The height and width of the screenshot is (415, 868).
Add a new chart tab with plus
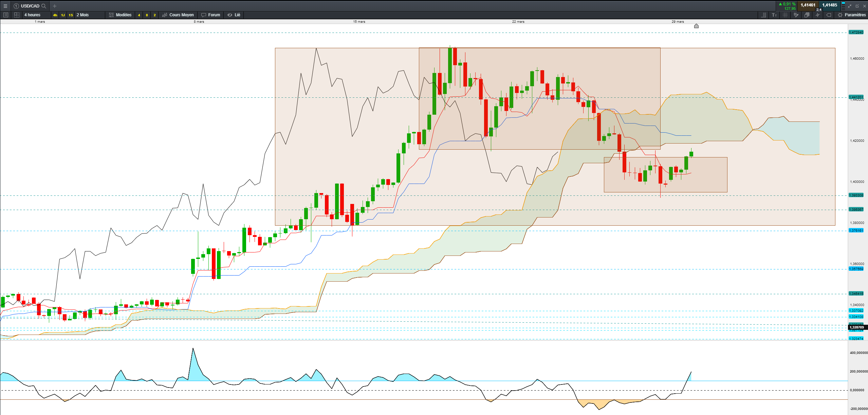(x=55, y=6)
